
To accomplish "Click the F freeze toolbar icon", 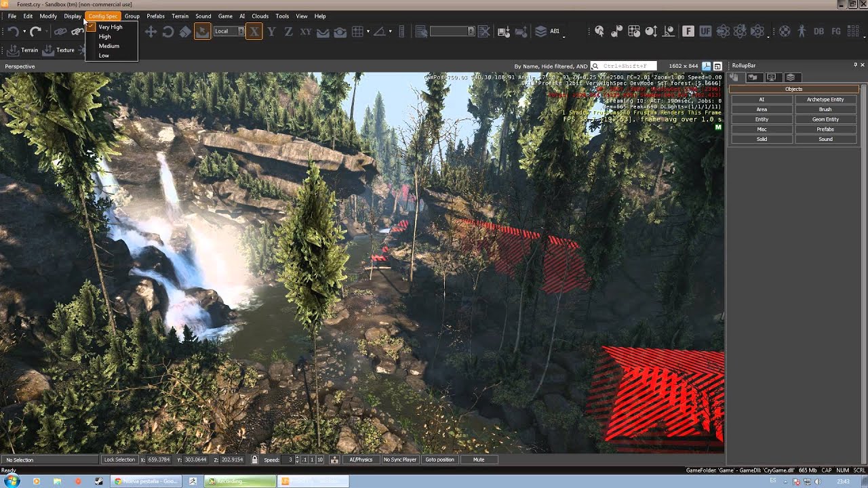I will pyautogui.click(x=688, y=31).
